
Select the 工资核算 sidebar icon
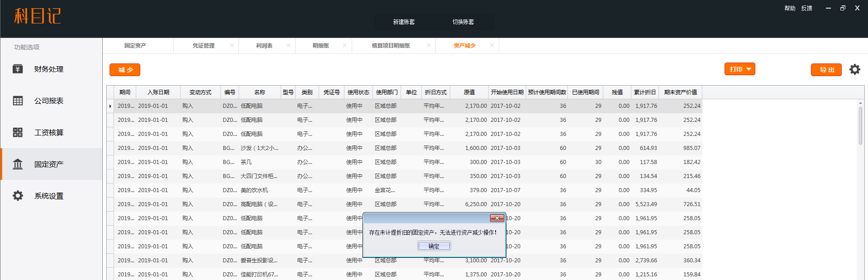[18, 132]
